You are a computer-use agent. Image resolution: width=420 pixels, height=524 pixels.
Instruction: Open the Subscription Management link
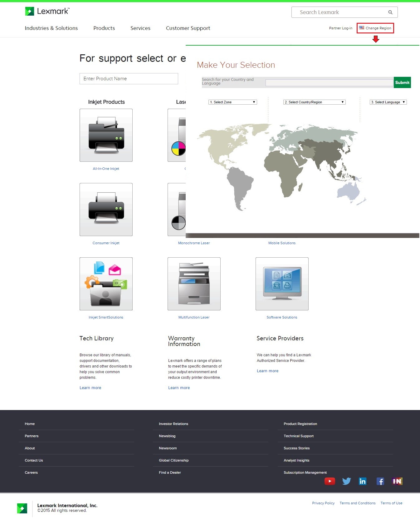(305, 472)
